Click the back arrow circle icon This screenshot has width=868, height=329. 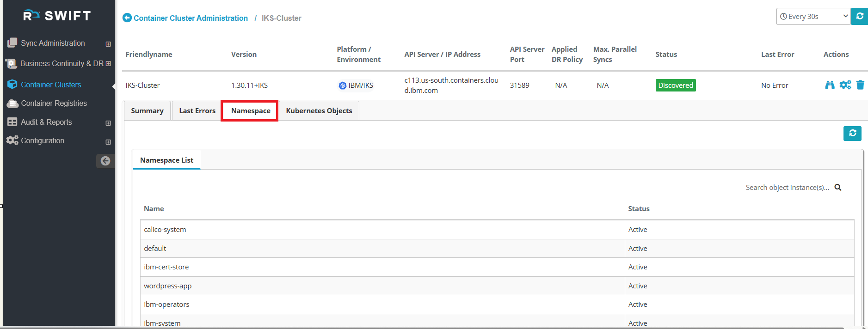[127, 18]
